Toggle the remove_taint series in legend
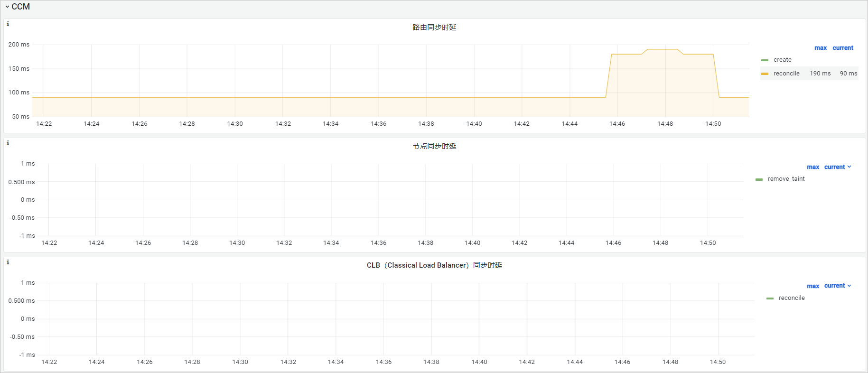The image size is (868, 373). point(786,179)
